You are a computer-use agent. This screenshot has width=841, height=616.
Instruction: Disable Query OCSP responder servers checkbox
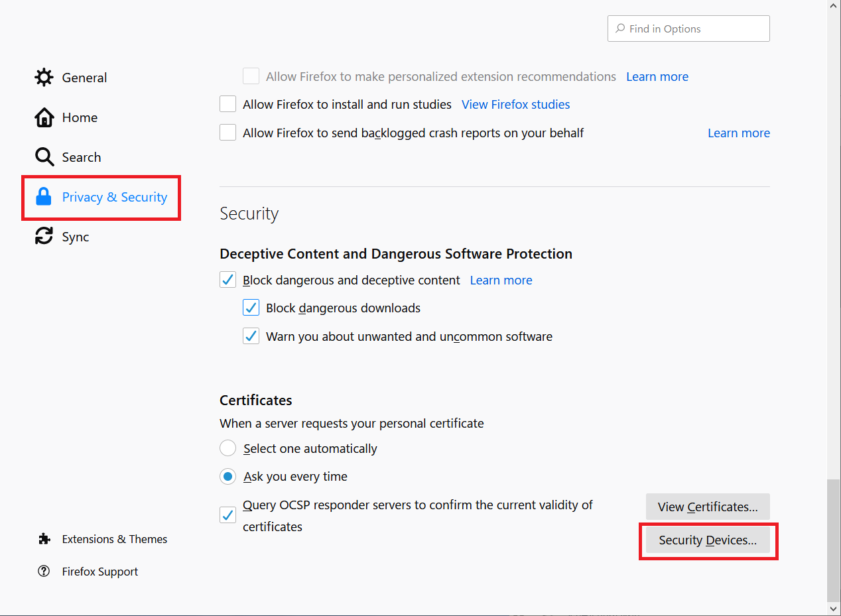[227, 515]
